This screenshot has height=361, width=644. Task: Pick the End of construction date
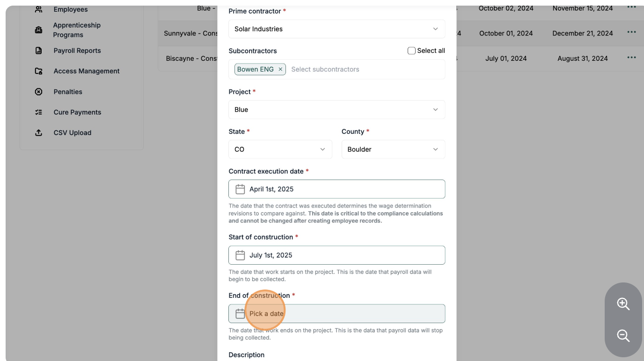(337, 313)
